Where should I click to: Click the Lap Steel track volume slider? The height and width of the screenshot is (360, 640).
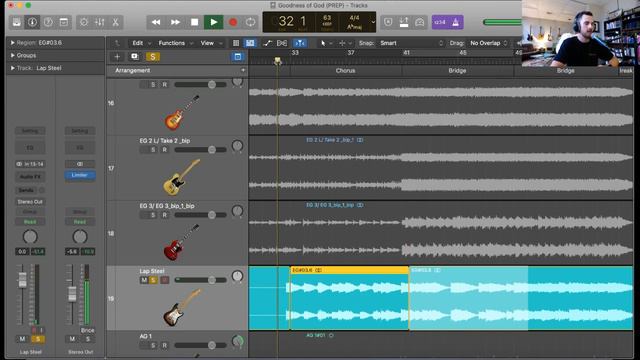click(x=200, y=280)
